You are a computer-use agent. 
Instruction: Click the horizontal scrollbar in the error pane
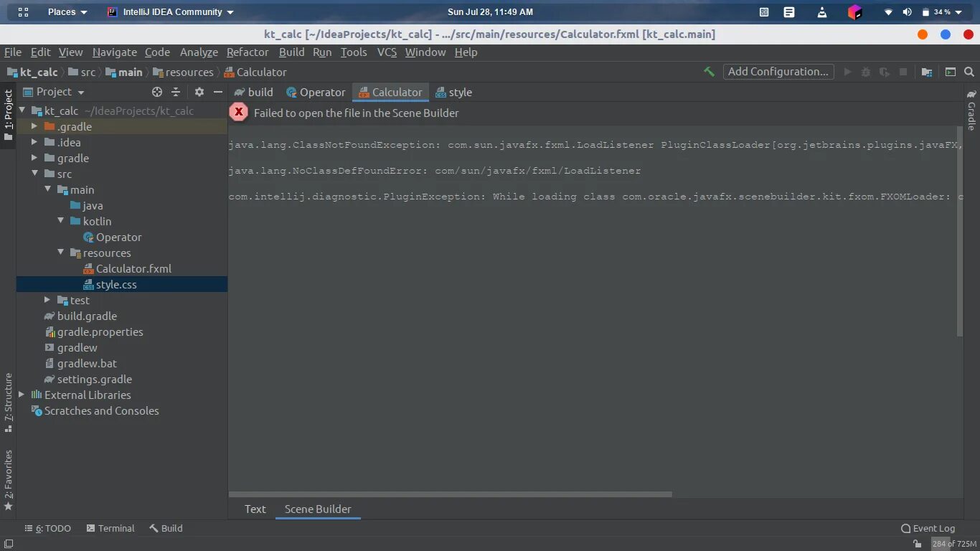click(x=451, y=494)
